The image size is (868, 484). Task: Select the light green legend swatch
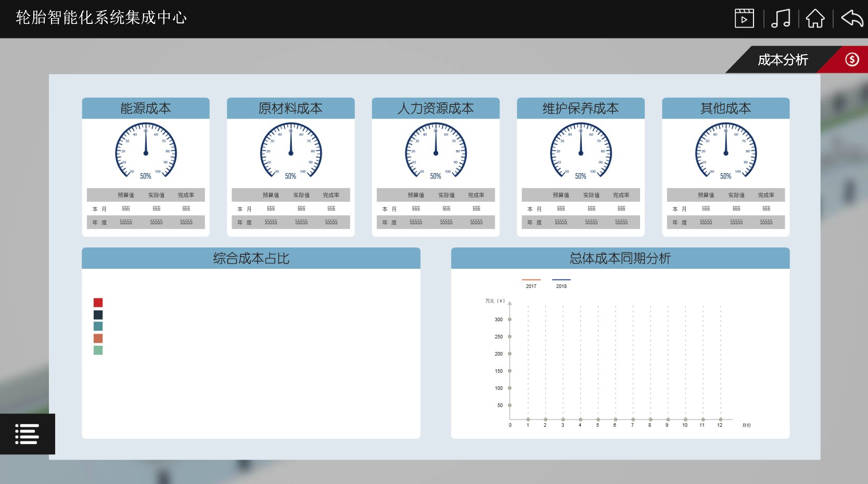[x=98, y=350]
